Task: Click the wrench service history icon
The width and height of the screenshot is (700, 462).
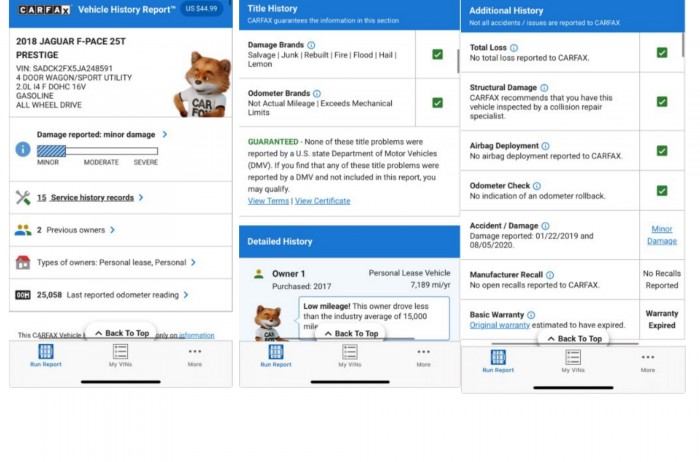Action: pyautogui.click(x=23, y=197)
